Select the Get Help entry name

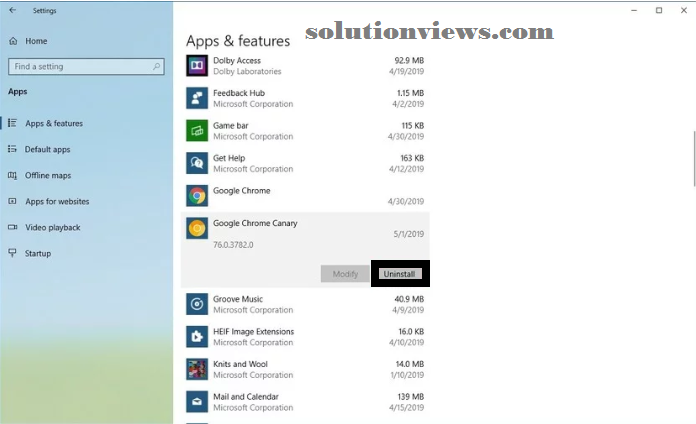point(229,158)
